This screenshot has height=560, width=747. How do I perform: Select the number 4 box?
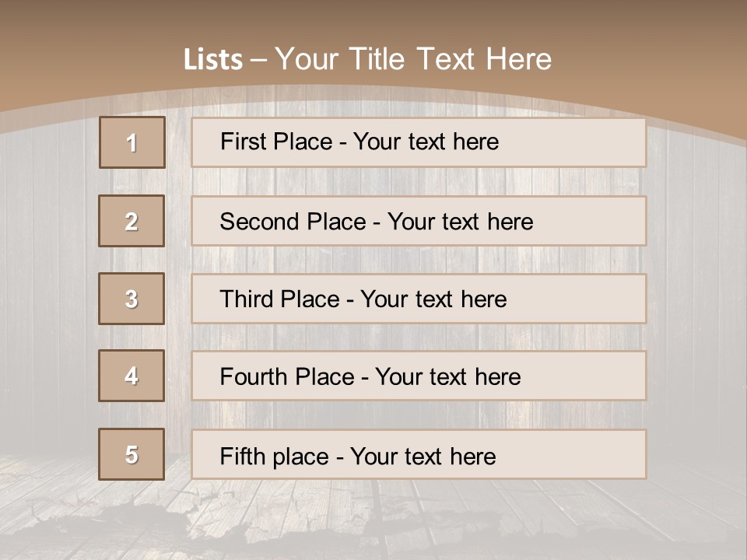tap(132, 376)
